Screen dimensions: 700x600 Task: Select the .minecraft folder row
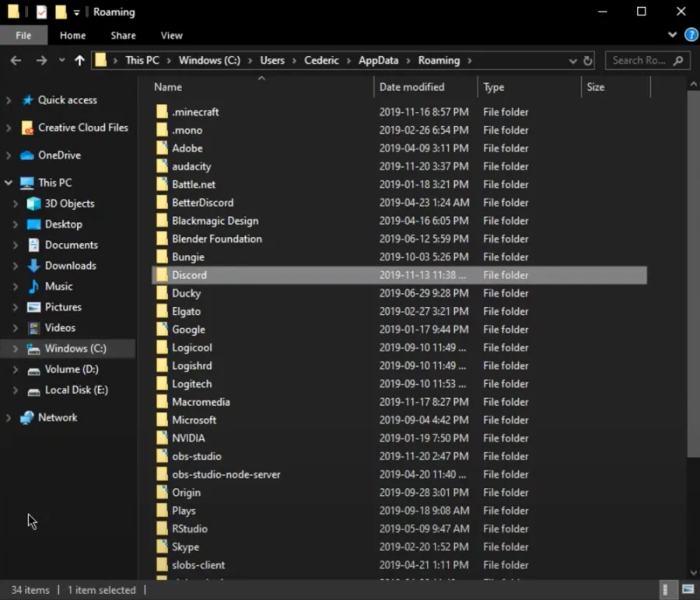[399, 112]
